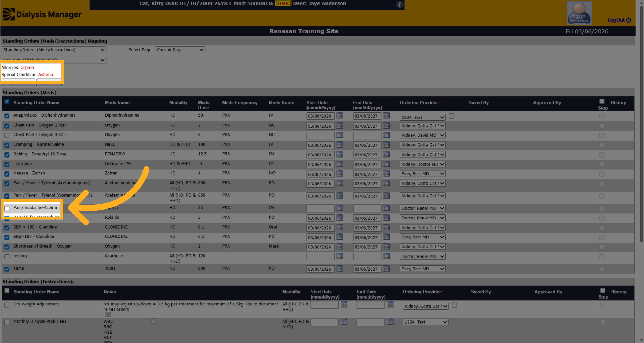
Task: Click start date field for Chest Pain Oxygen 2 liter
Action: click(x=320, y=126)
